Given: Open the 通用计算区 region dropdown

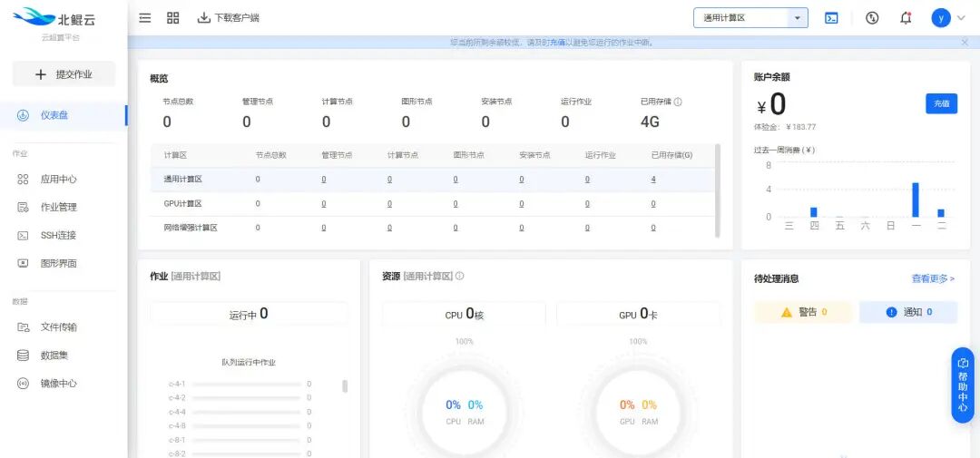Looking at the screenshot, I should (x=750, y=18).
